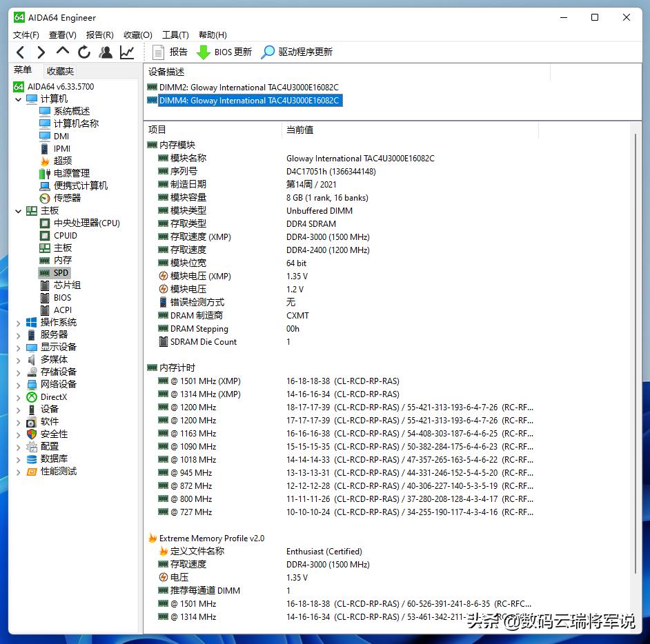Viewport: 650px width, 644px height.
Task: Click the forward navigation arrow
Action: pyautogui.click(x=41, y=52)
